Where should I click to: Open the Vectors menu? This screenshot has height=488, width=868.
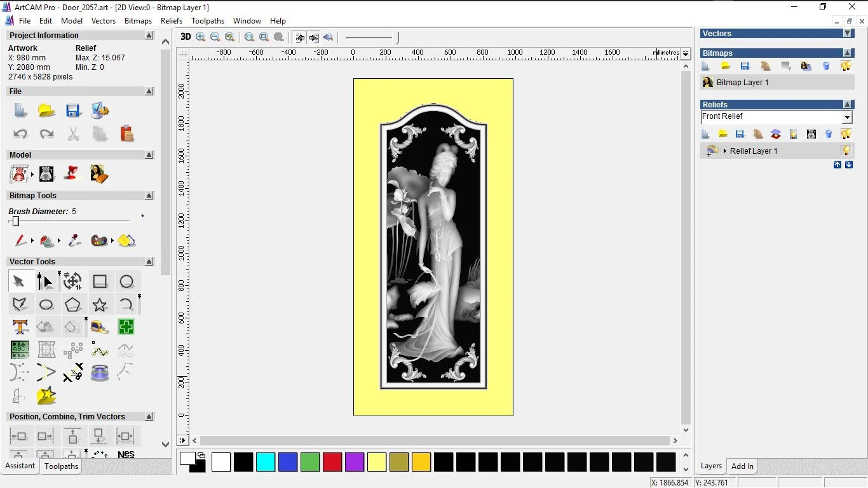(x=104, y=20)
